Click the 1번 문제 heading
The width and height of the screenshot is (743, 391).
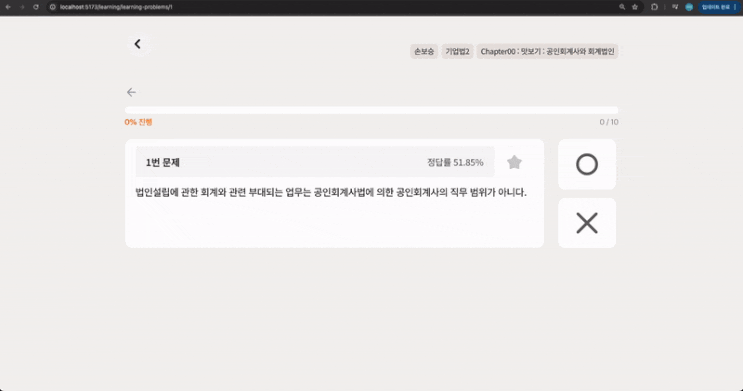point(163,163)
